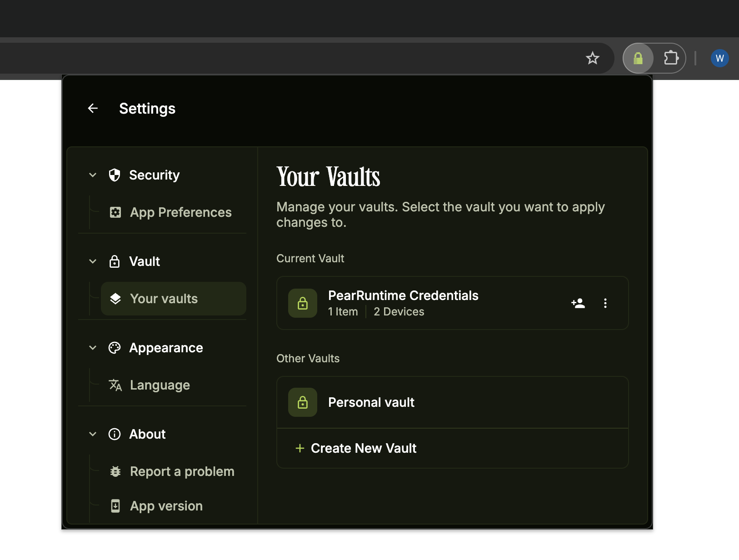Open the W profile avatar
The image size is (739, 560).
pyautogui.click(x=719, y=58)
